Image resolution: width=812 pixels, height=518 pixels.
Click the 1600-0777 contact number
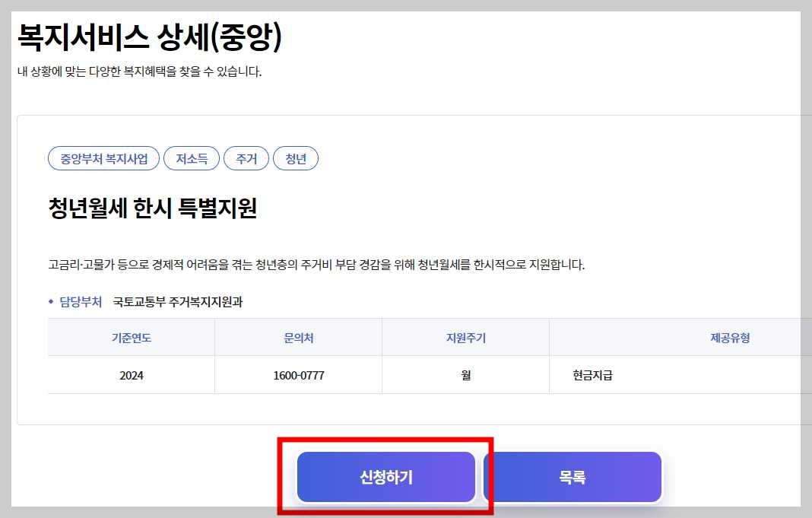(x=298, y=374)
